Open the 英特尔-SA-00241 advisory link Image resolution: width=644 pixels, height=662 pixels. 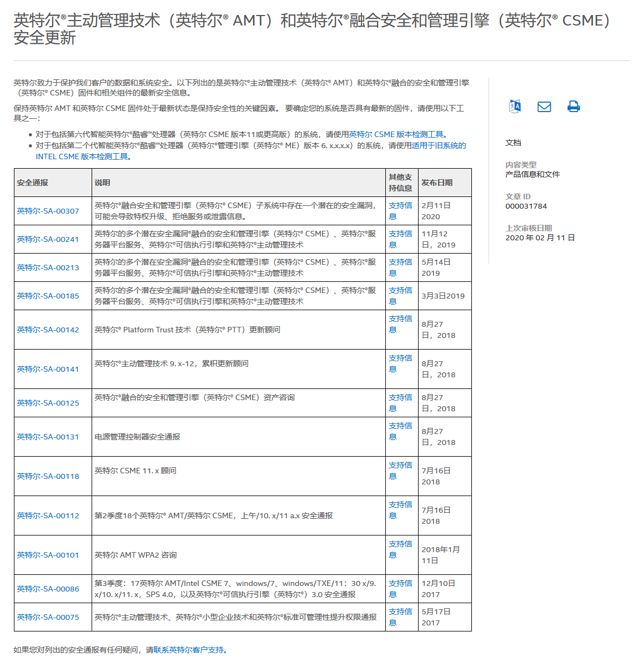click(x=48, y=239)
